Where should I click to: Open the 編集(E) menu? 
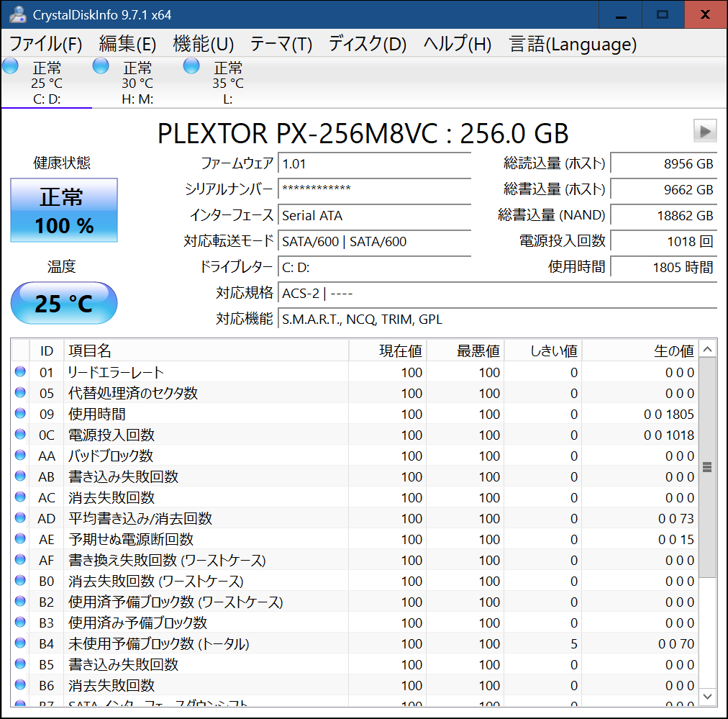click(x=127, y=44)
